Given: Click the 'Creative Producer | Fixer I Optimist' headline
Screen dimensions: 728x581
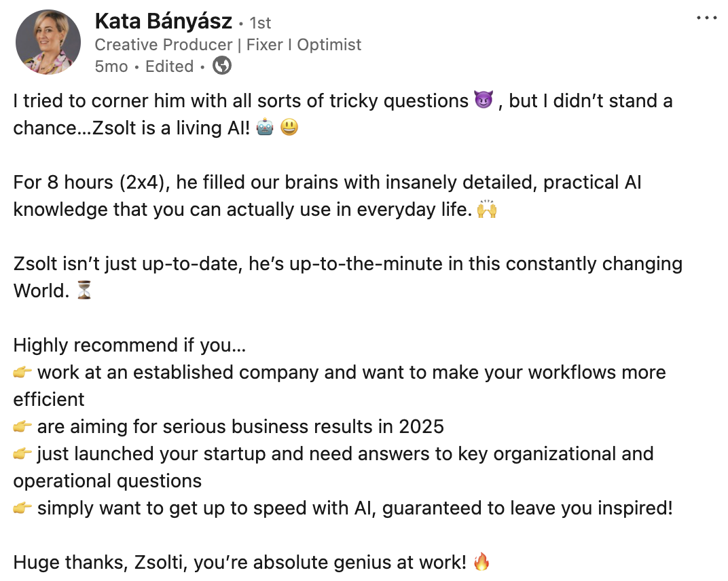Looking at the screenshot, I should (228, 45).
